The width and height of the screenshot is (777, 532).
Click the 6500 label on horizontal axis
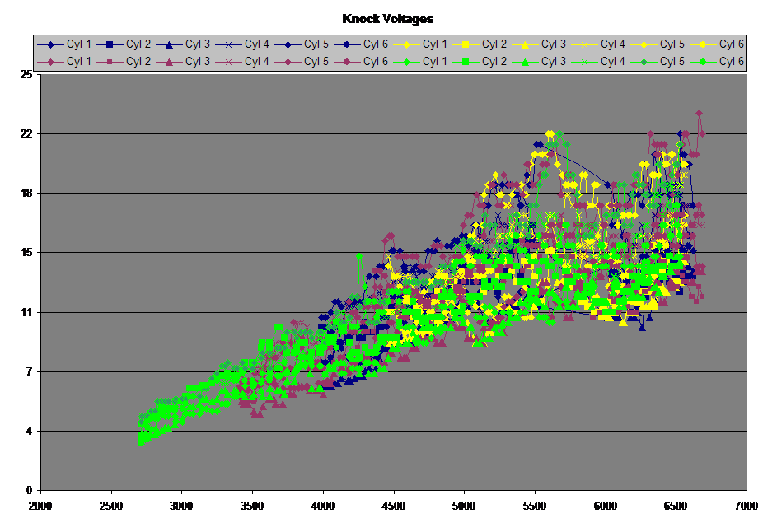click(x=676, y=506)
